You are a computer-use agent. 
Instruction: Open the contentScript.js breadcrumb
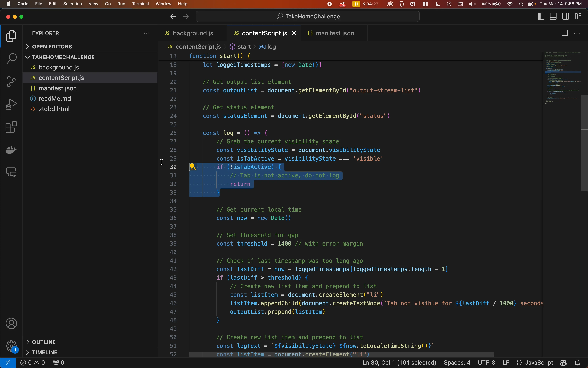click(x=194, y=46)
